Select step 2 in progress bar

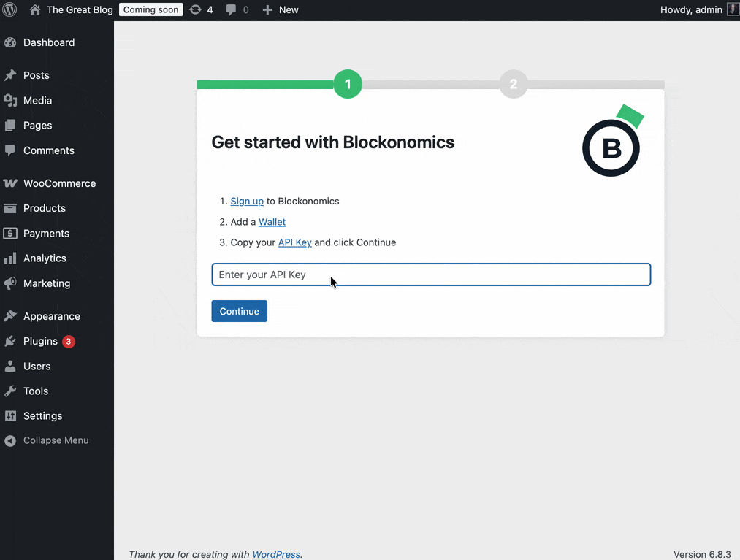click(x=514, y=85)
